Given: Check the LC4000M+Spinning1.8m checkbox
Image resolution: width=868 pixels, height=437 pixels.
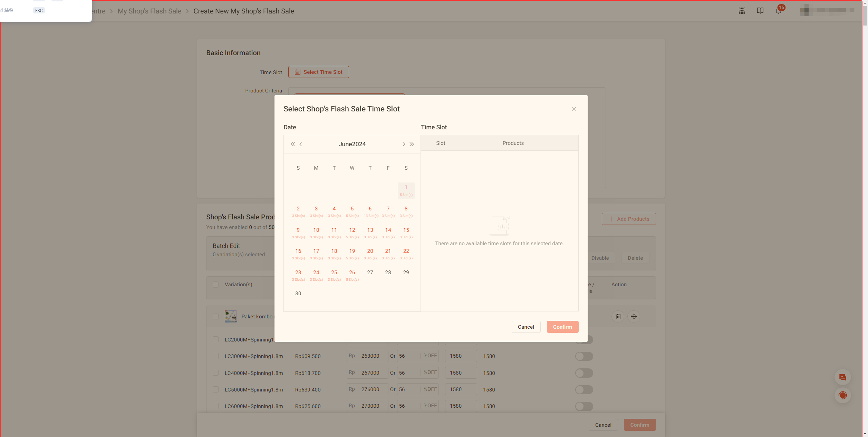Looking at the screenshot, I should tap(215, 373).
